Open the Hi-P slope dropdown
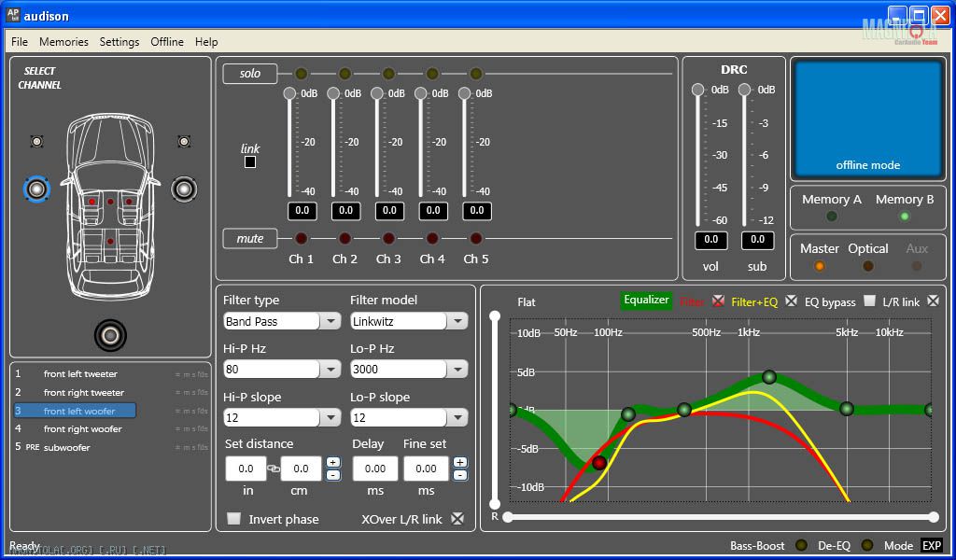 click(x=330, y=417)
